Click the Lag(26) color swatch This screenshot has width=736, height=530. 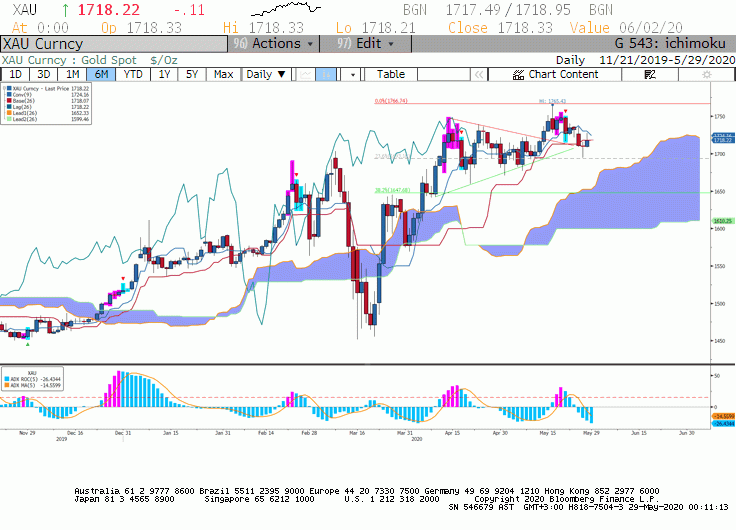[9, 107]
